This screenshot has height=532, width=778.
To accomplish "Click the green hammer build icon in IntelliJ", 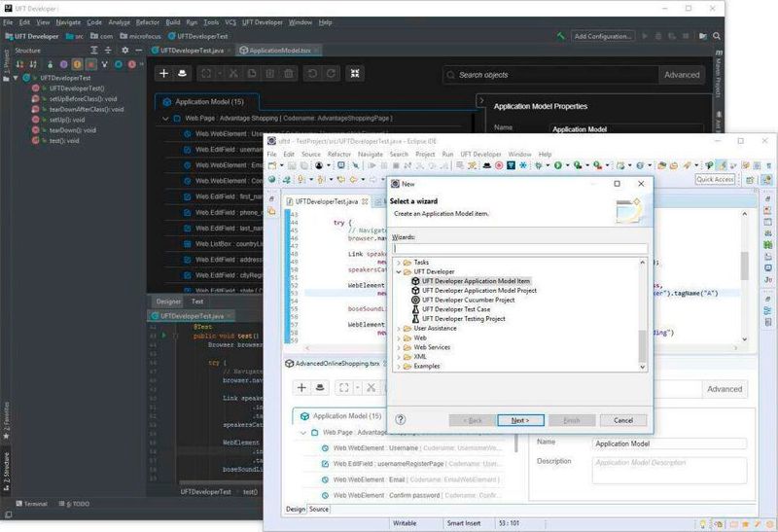I will tap(560, 36).
